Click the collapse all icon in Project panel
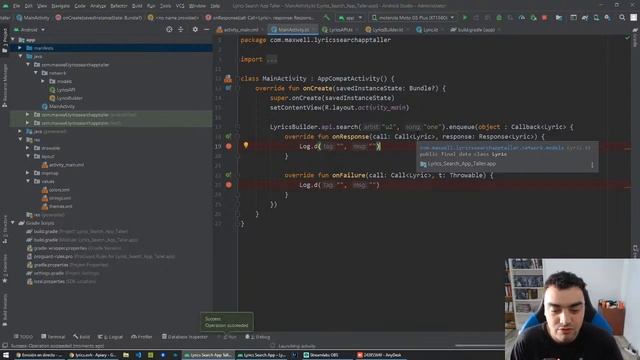This screenshot has height=360, width=640. [x=180, y=29]
